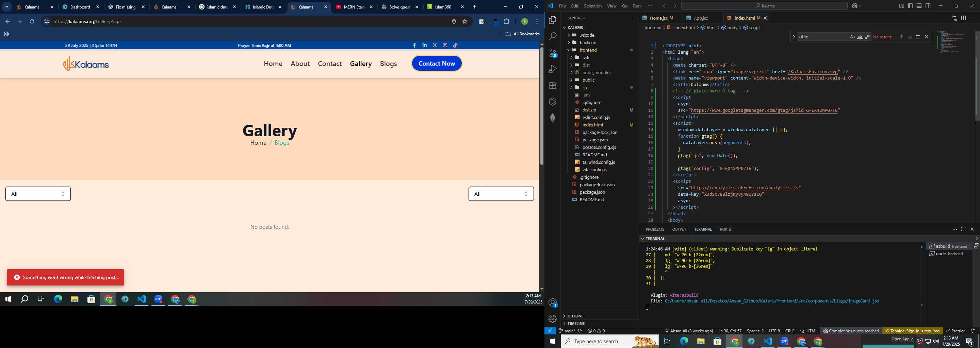Click Open Changes icon above the editor

tap(954, 18)
